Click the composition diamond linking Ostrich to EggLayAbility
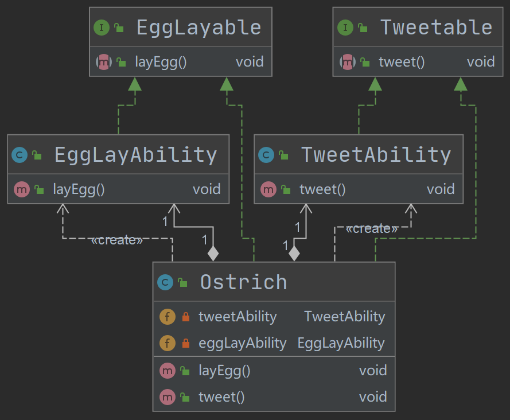Image resolution: width=510 pixels, height=420 pixels. (213, 254)
